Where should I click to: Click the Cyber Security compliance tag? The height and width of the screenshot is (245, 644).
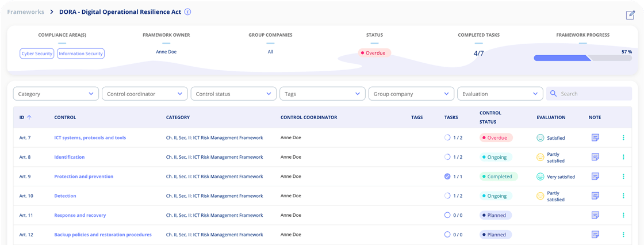pyautogui.click(x=37, y=53)
